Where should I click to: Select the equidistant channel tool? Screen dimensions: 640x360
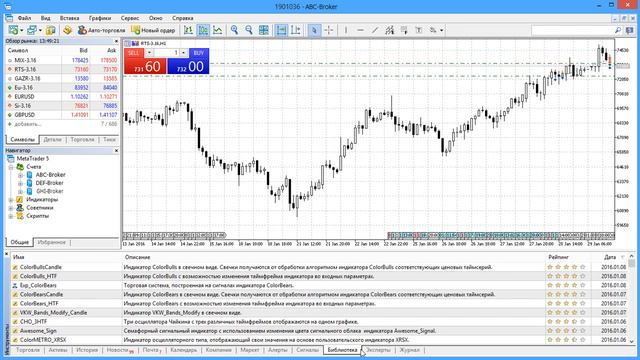tap(390, 30)
